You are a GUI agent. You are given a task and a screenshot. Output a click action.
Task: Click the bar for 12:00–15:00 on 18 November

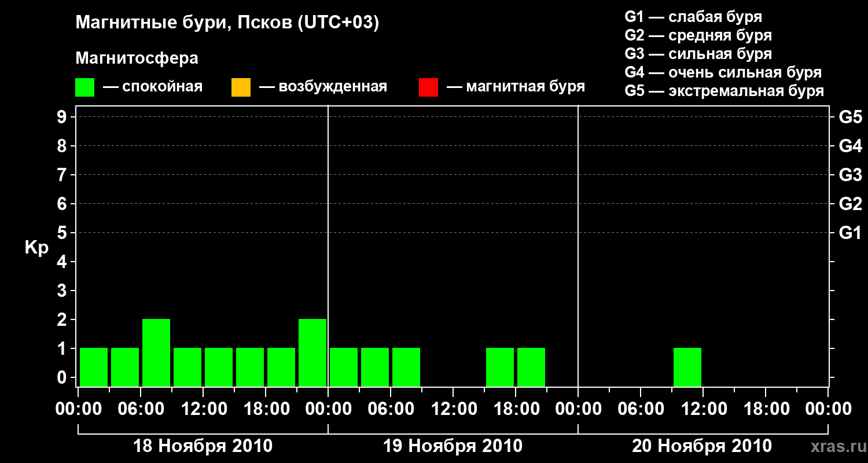point(219,367)
